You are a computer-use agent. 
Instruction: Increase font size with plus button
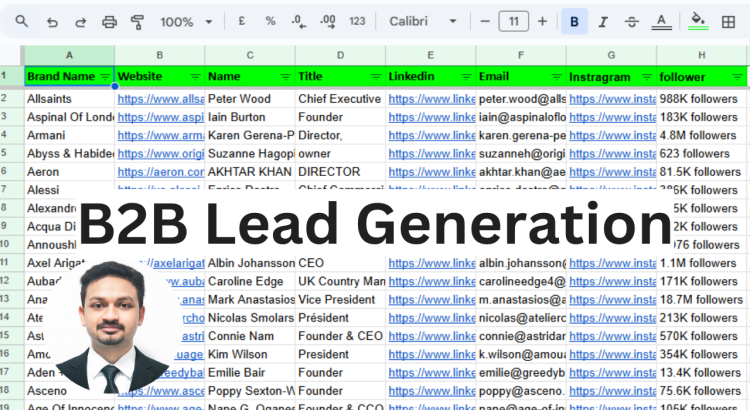[542, 22]
